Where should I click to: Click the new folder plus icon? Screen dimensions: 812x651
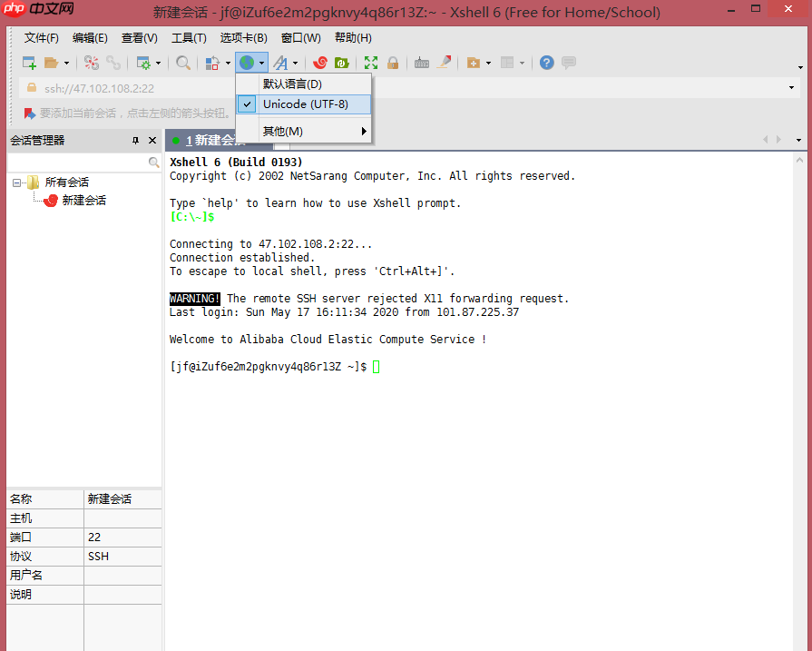474,63
